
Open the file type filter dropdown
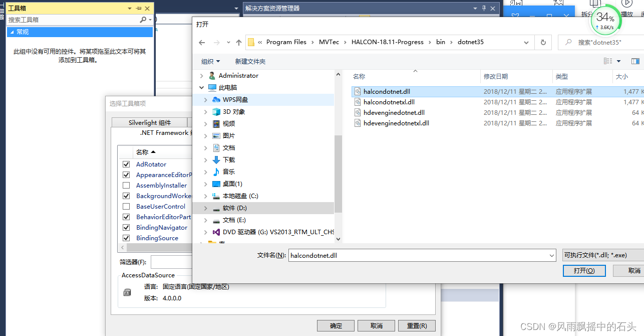603,255
